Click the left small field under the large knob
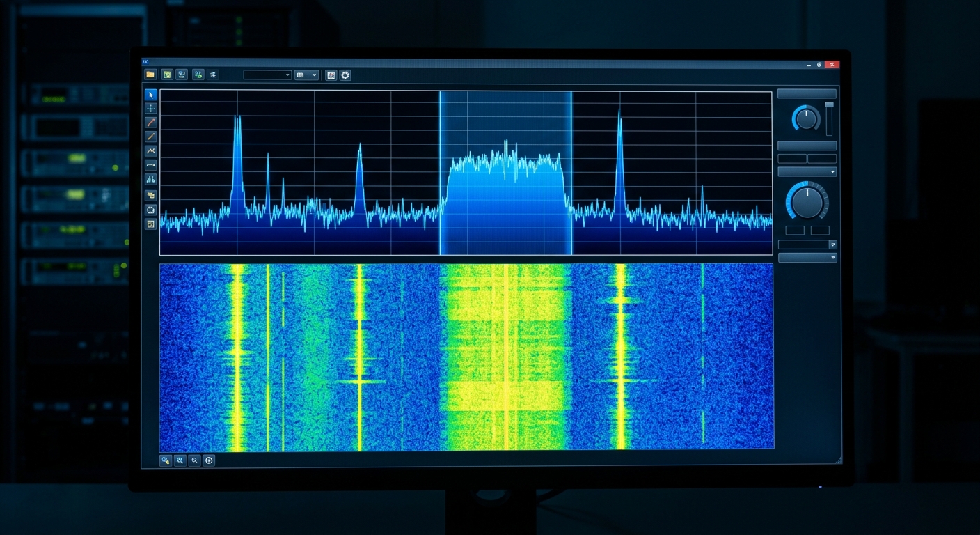Screen dimensions: 980x535 [795, 231]
